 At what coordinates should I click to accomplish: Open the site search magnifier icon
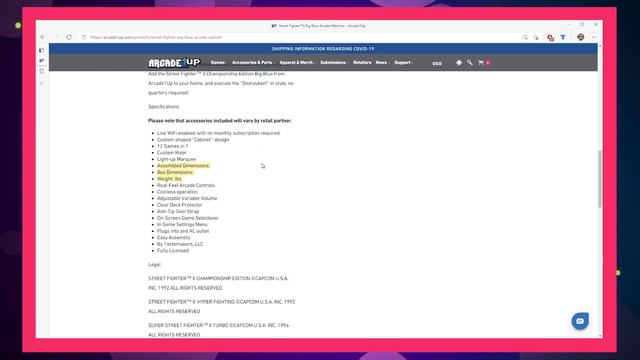[x=470, y=62]
